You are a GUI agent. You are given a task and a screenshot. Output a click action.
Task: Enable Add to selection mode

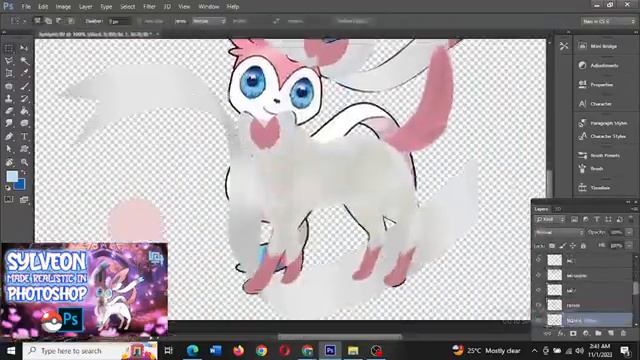[48, 21]
